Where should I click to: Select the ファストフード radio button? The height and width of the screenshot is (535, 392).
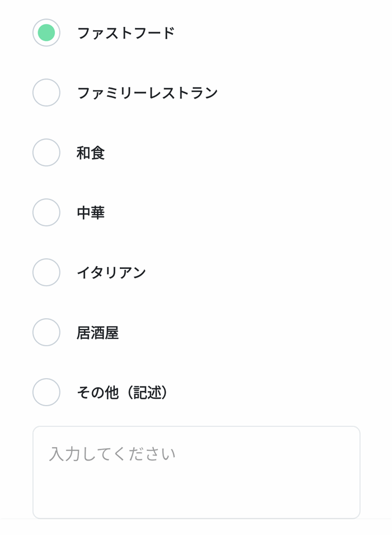tap(46, 32)
